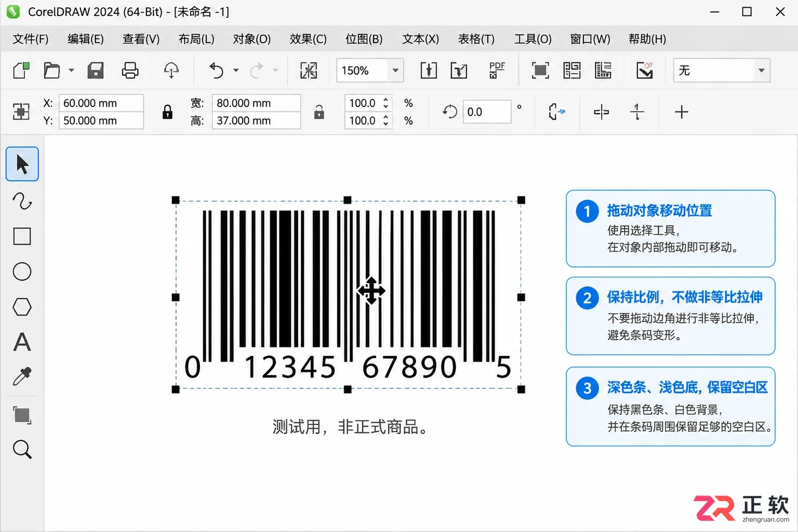This screenshot has width=798, height=532.
Task: Click the rotation angle field
Action: click(487, 112)
